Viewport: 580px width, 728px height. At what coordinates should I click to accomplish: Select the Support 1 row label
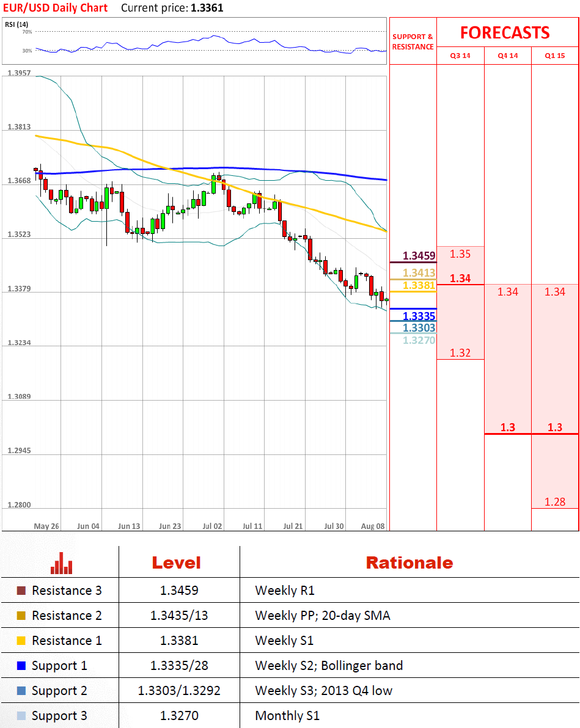(59, 666)
